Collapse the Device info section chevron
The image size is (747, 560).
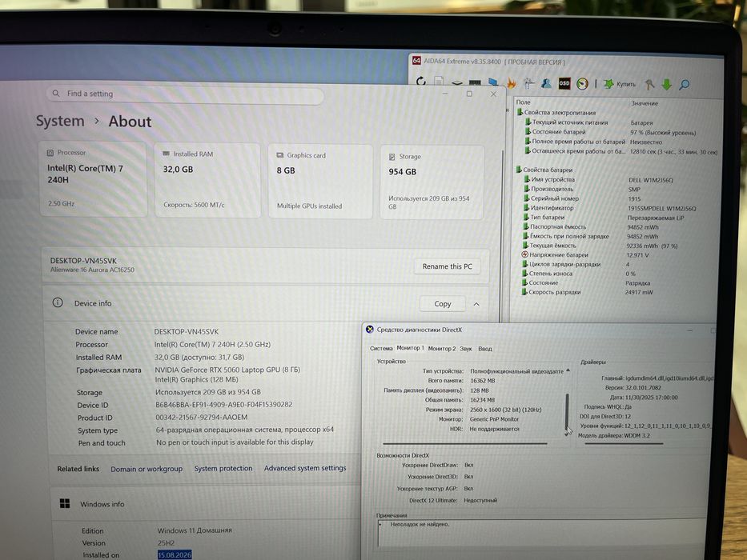(x=476, y=304)
